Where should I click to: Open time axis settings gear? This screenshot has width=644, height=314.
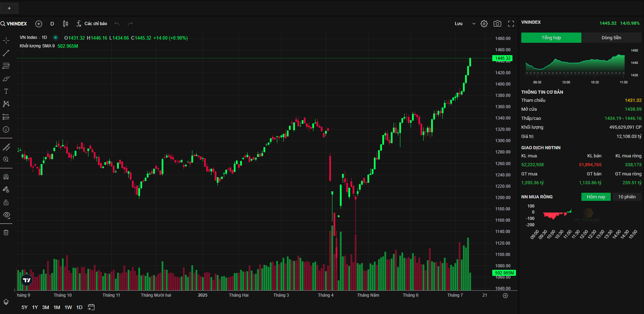point(505,296)
